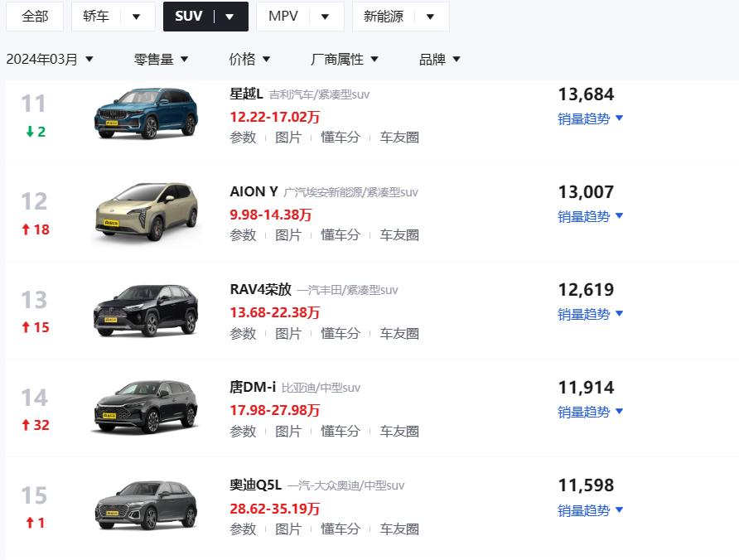The image size is (739, 560).
Task: Open the RAV4荣放 model title
Action: [x=261, y=289]
